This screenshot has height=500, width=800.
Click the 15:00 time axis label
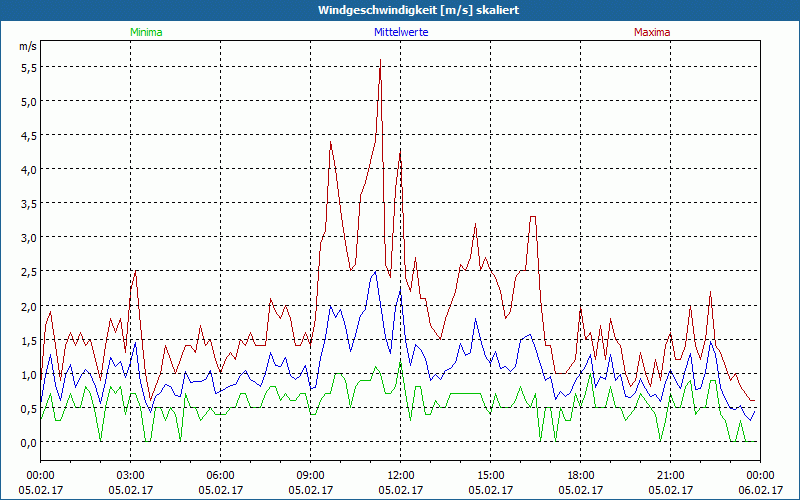490,476
